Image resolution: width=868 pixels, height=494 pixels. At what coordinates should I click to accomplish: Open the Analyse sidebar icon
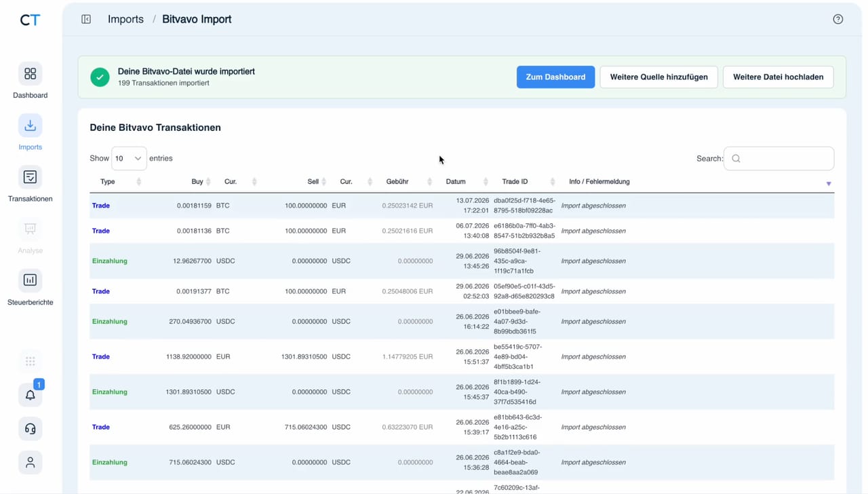pos(30,229)
